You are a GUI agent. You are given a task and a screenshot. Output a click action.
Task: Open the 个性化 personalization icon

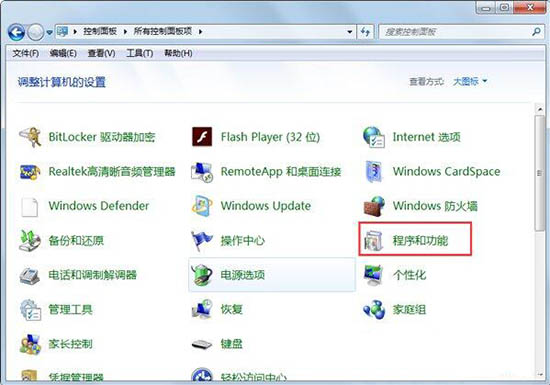(374, 275)
